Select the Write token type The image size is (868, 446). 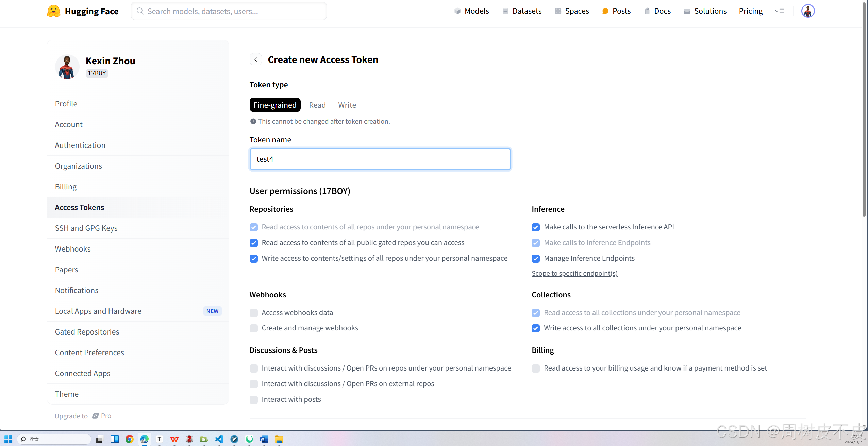coord(347,105)
